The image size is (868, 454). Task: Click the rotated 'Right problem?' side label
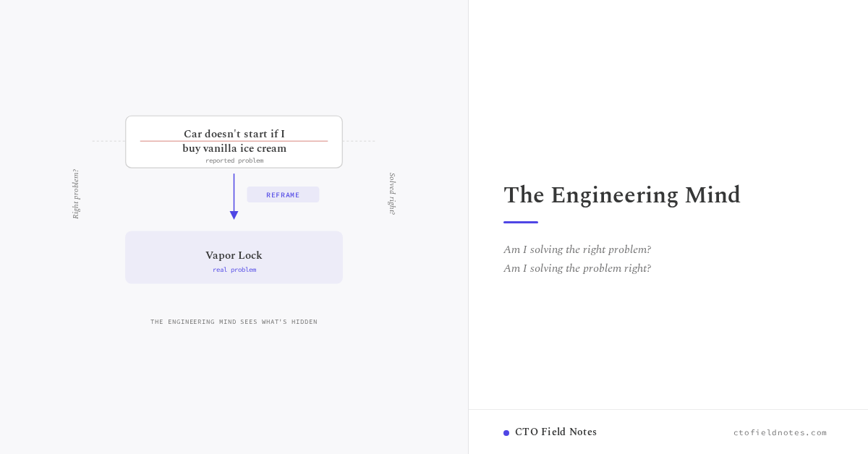point(75,194)
